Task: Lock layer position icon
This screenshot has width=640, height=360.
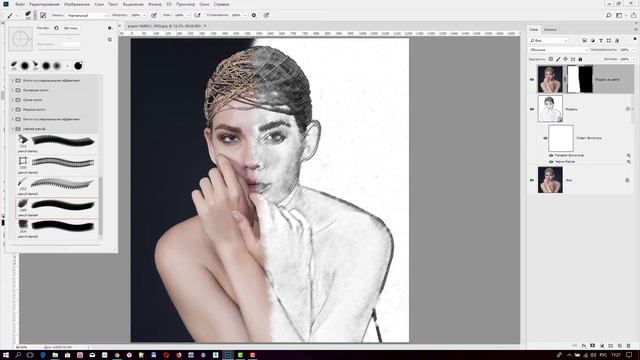Action: pyautogui.click(x=565, y=59)
